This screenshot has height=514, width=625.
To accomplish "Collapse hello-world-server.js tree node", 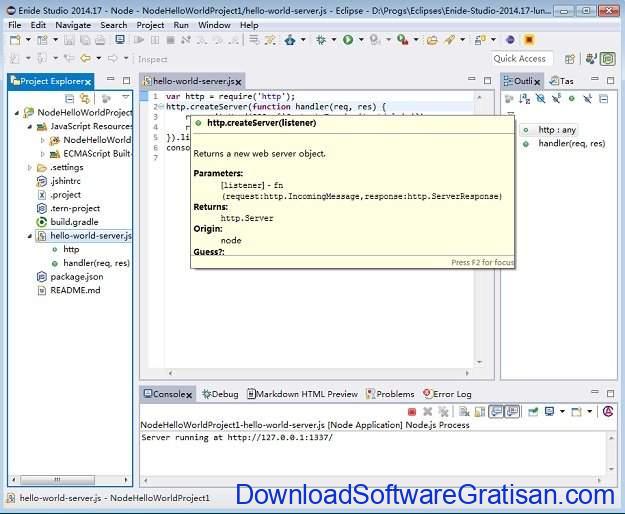I will 30,236.
